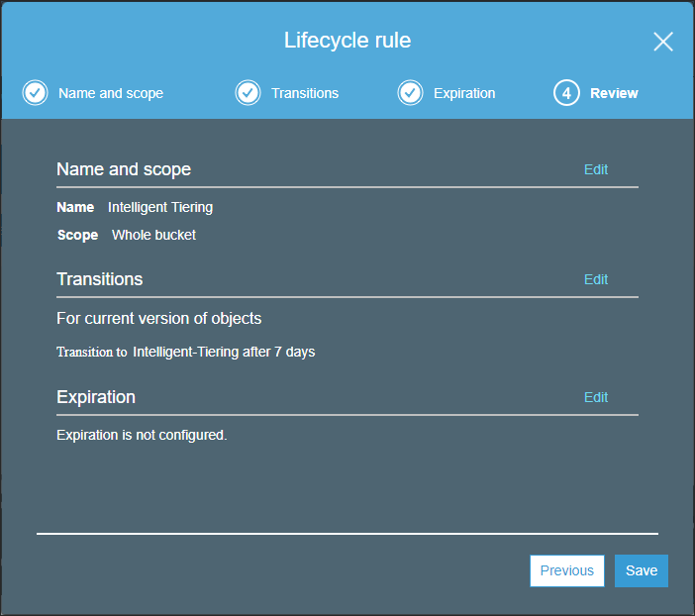Go to the Transitions step label

click(305, 93)
